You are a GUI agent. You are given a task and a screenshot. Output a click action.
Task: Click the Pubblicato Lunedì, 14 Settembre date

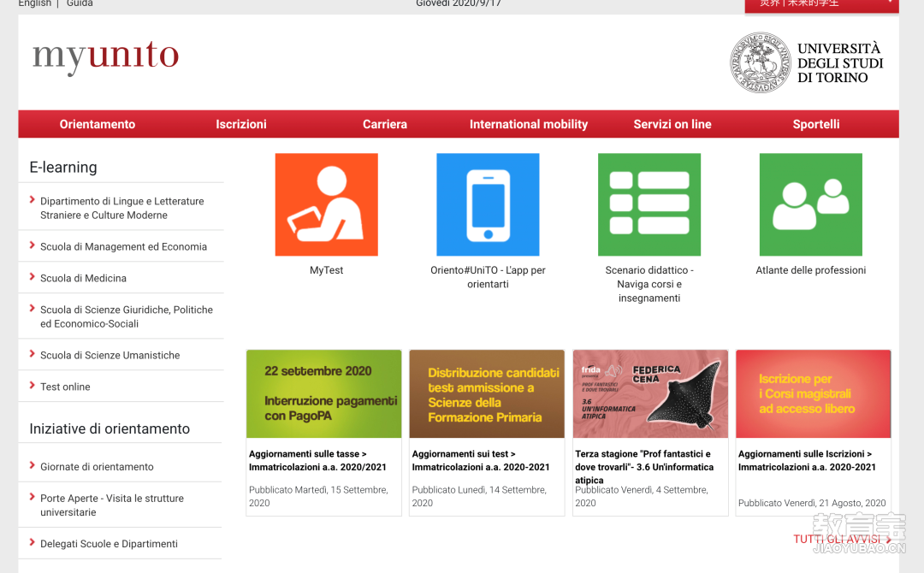[479, 496]
